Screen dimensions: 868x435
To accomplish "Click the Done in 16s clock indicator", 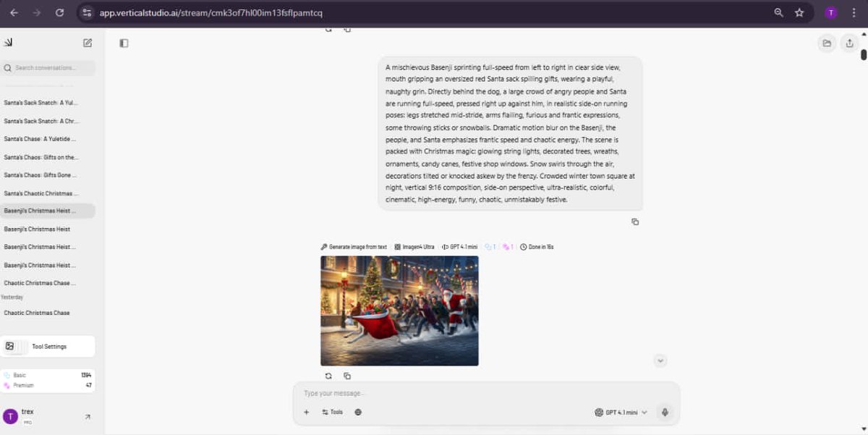I will [537, 247].
